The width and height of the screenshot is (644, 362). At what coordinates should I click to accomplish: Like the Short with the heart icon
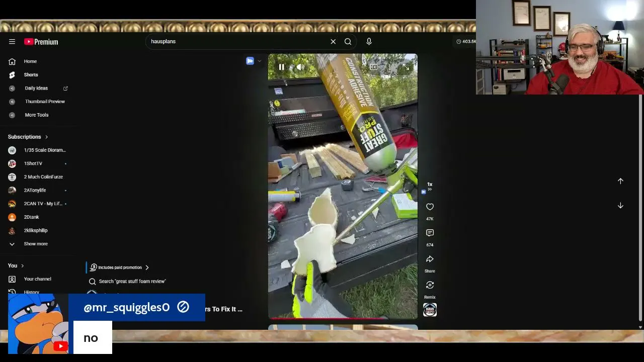point(430,207)
